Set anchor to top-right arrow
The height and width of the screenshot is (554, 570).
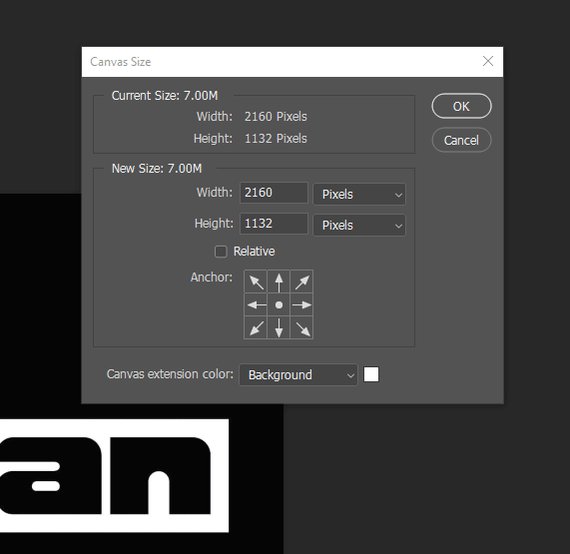coord(302,281)
